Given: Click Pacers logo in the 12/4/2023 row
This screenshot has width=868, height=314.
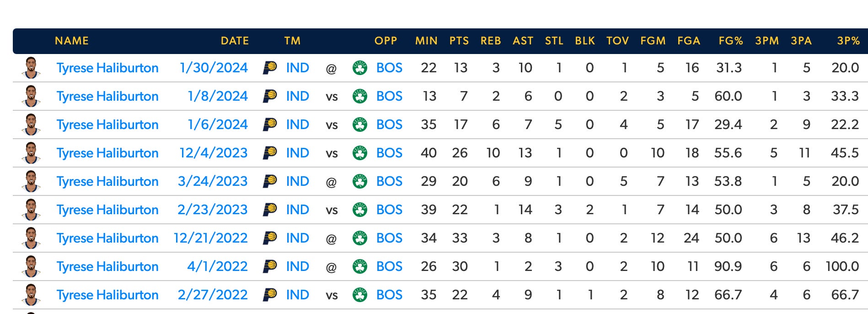Looking at the screenshot, I should (x=270, y=153).
